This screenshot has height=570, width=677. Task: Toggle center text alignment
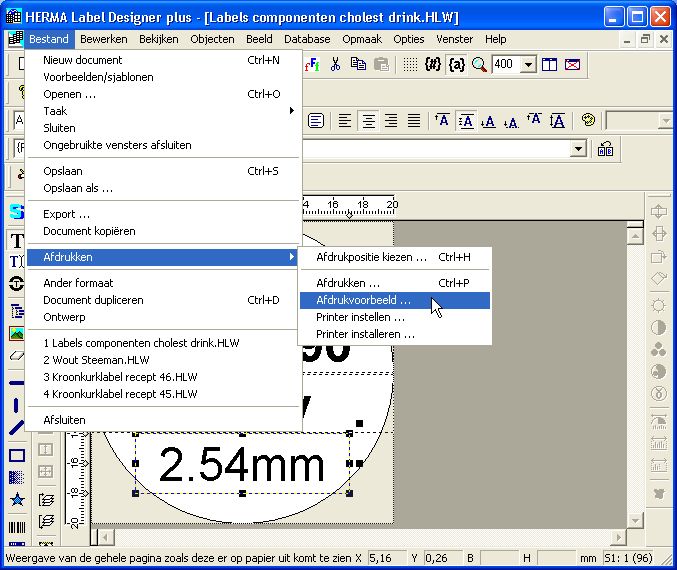(368, 120)
